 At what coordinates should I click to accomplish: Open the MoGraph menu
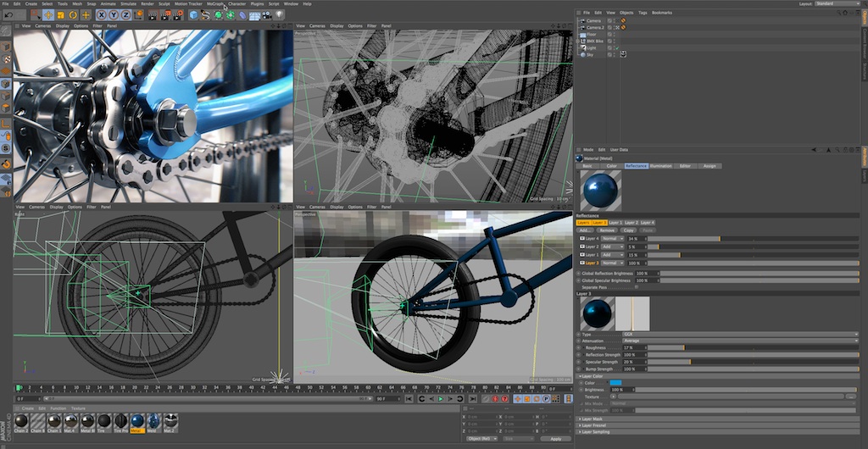214,3
